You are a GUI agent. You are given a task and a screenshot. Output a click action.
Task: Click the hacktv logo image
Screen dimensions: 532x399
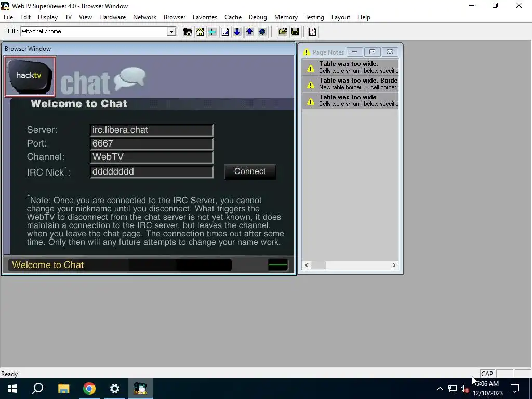pos(30,76)
